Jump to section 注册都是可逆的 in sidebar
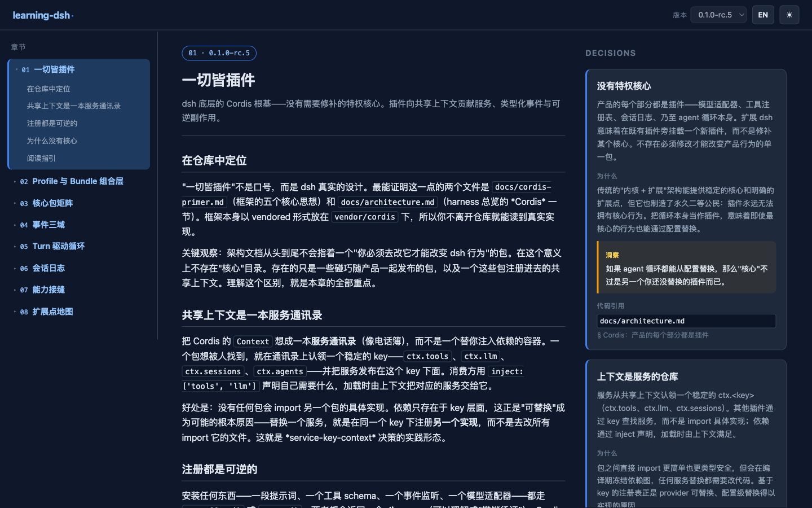The height and width of the screenshot is (508, 812). point(52,123)
